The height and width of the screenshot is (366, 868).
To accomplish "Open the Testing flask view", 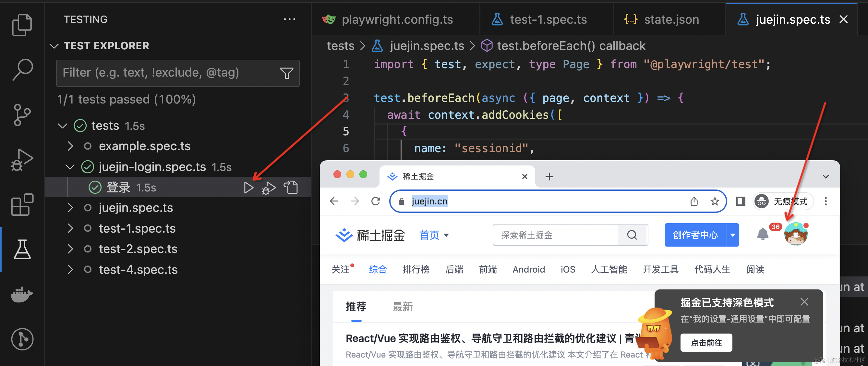I will pos(22,250).
